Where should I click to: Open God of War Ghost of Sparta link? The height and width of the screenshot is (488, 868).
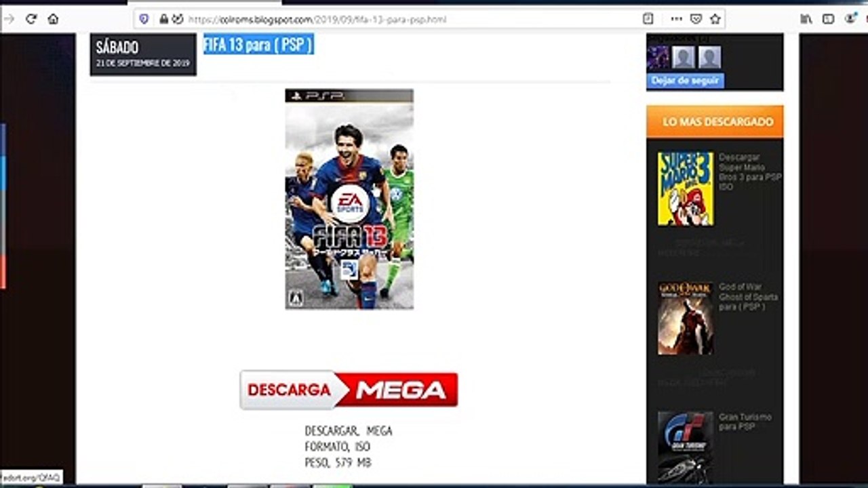(749, 297)
